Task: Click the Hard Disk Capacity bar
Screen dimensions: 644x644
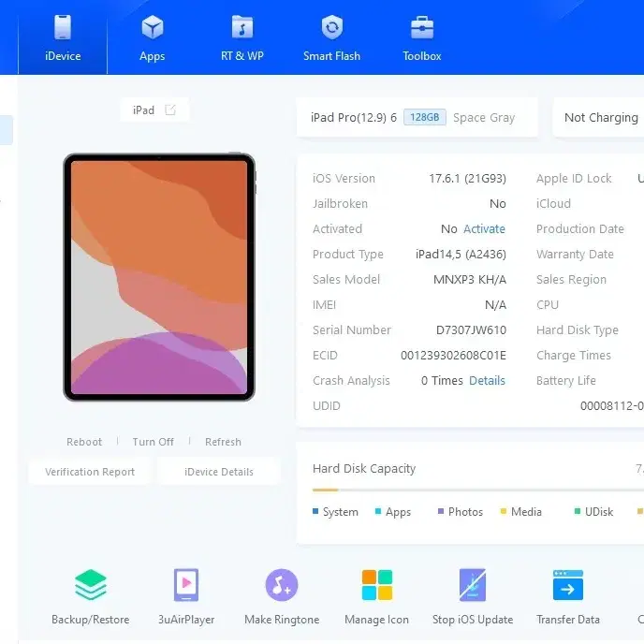Action: tap(478, 490)
